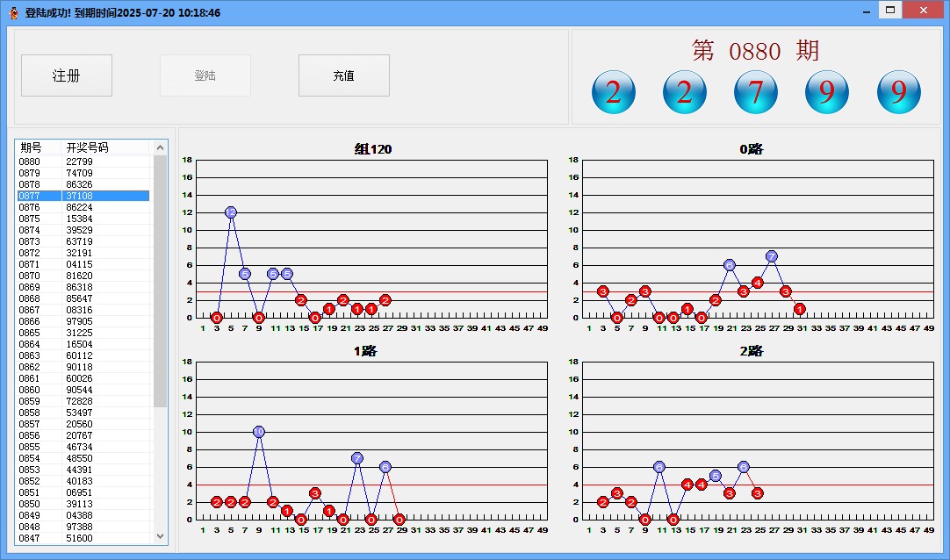Click the point labeled 7 in 0路 chart
The height and width of the screenshot is (560, 950).
tap(772, 256)
